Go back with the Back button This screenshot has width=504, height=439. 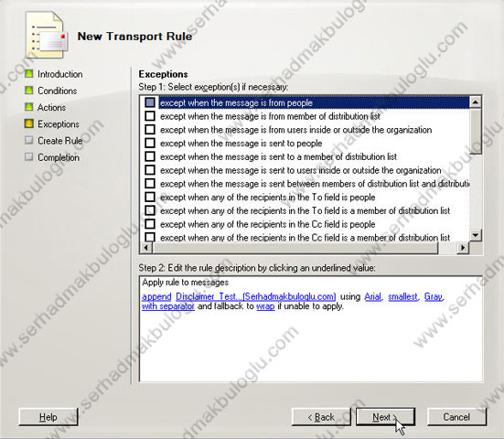(321, 417)
